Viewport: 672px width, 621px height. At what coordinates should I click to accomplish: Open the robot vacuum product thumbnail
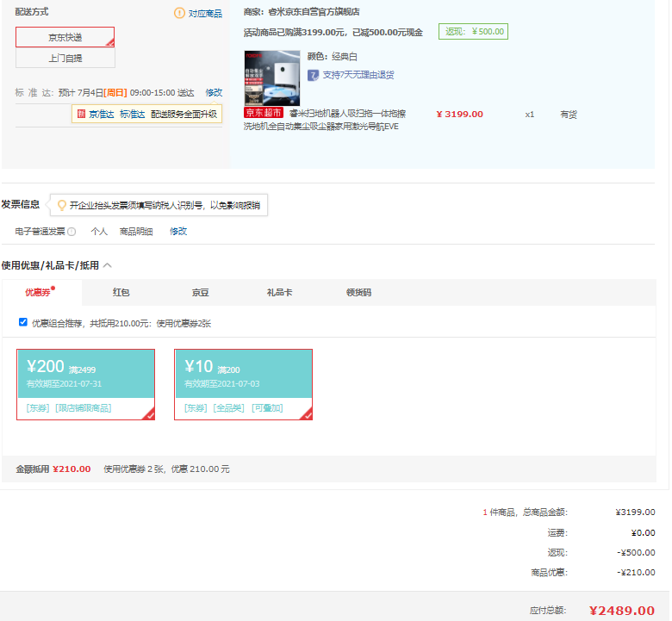[x=271, y=78]
